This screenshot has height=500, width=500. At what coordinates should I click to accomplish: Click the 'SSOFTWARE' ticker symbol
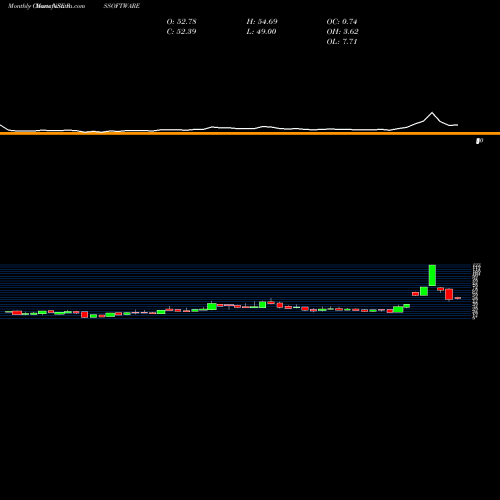(122, 6)
